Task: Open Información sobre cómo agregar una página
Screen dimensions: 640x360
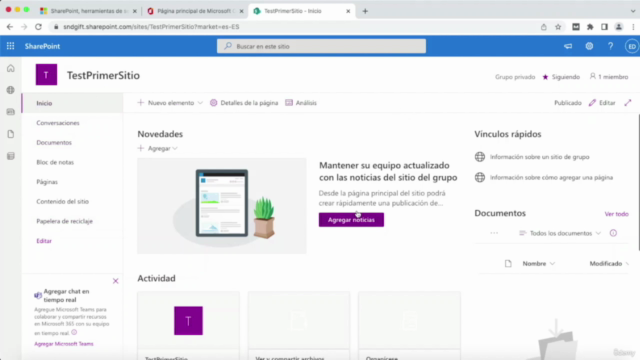Action: [x=551, y=177]
